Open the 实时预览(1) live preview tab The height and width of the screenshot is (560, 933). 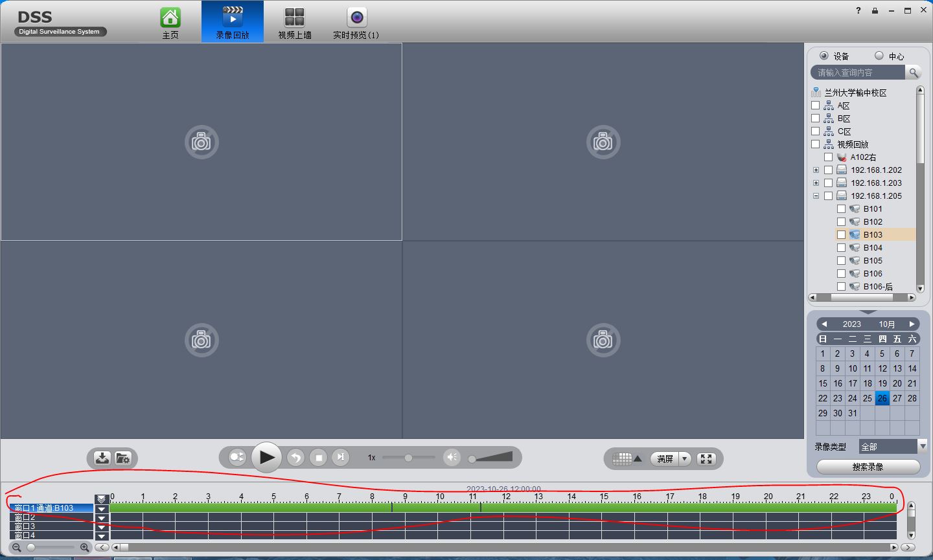click(356, 23)
